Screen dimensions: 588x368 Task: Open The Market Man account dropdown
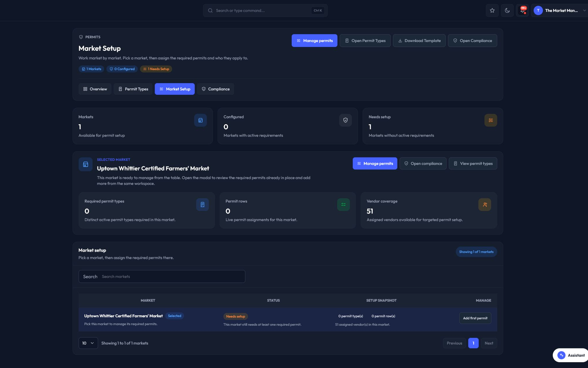pyautogui.click(x=560, y=11)
